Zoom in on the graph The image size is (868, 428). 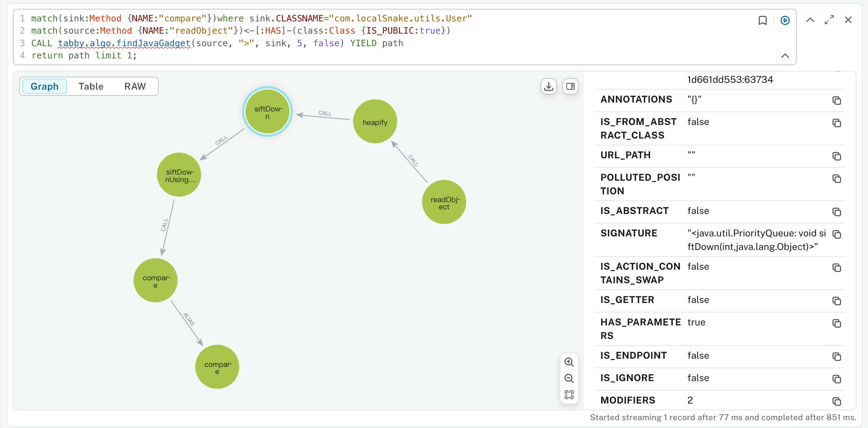pos(569,362)
